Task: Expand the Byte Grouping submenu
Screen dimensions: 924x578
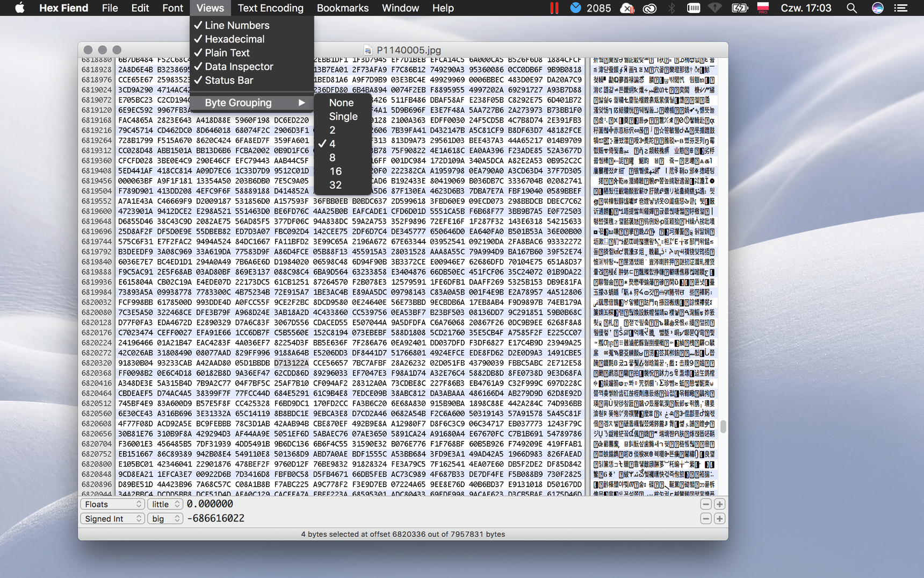Action: pos(252,103)
